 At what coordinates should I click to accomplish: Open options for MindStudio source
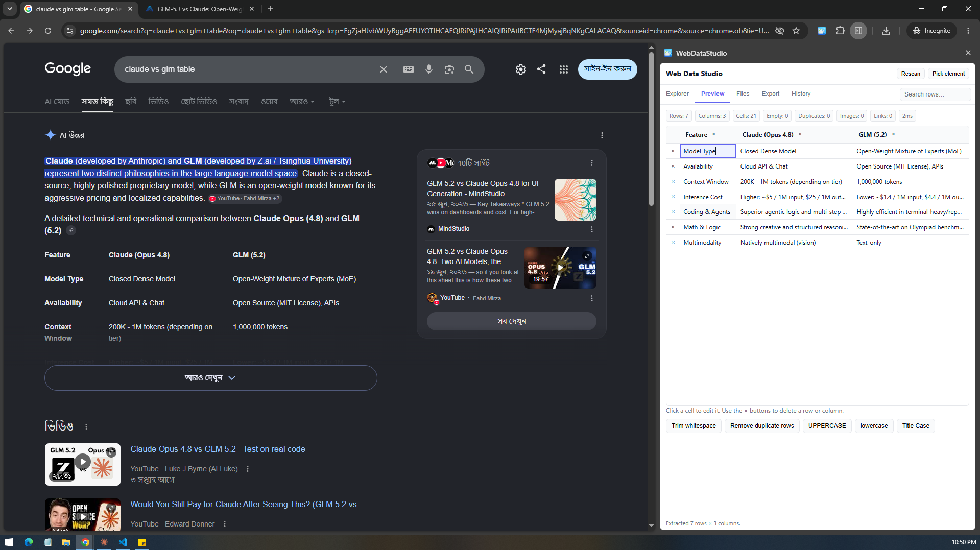point(592,229)
